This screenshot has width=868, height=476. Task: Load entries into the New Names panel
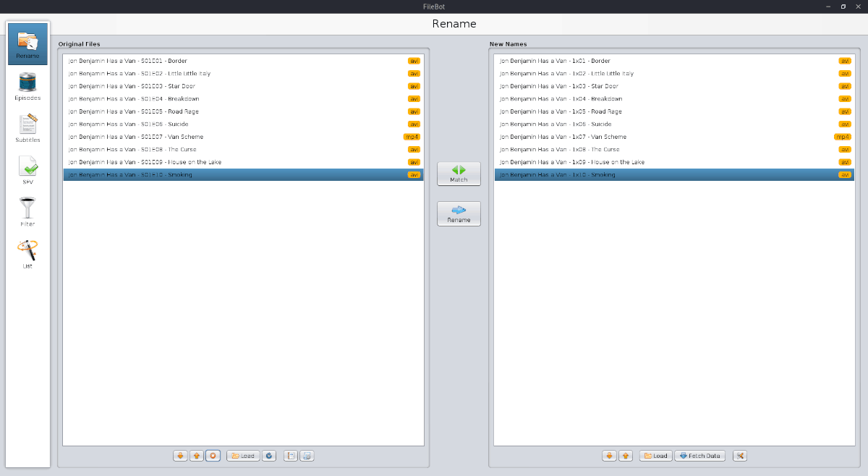pyautogui.click(x=655, y=456)
